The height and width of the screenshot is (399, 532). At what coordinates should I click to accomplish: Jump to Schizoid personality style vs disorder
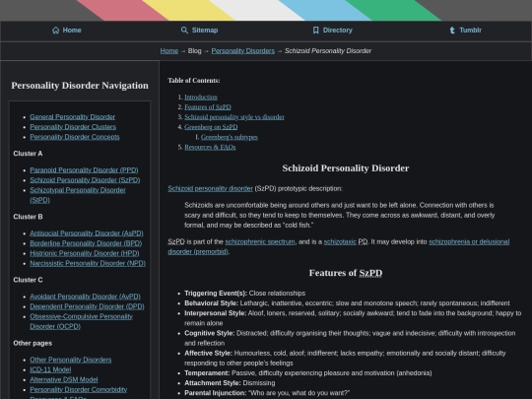point(234,117)
